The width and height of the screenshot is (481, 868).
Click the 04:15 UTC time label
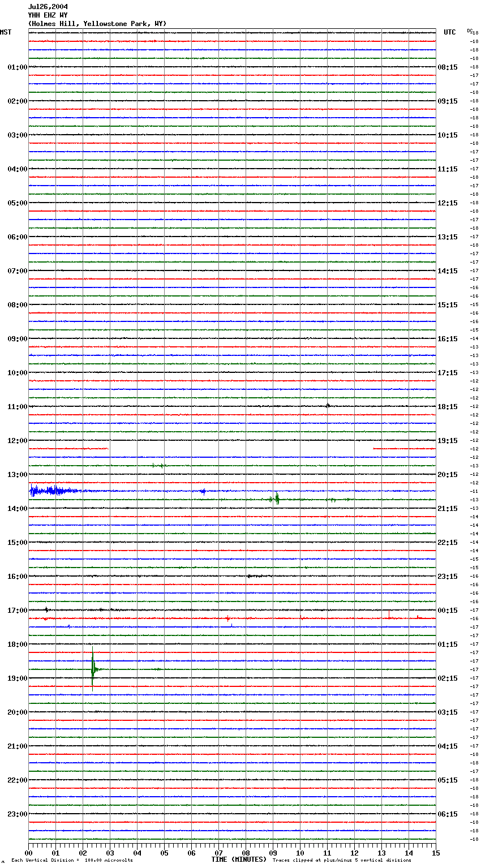tap(448, 746)
